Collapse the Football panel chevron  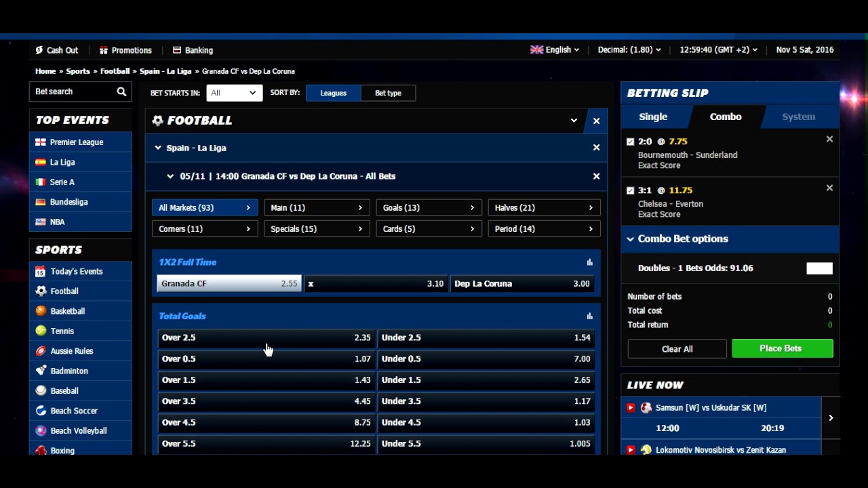click(x=574, y=121)
